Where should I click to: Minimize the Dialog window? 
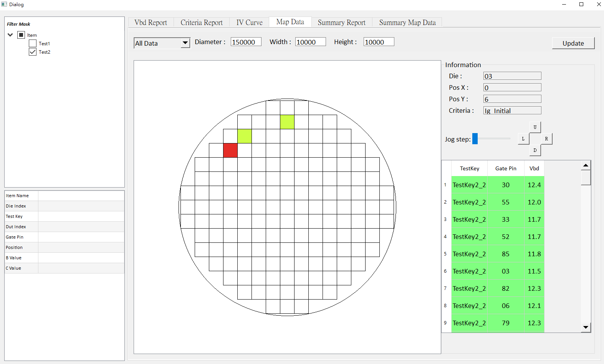point(564,4)
